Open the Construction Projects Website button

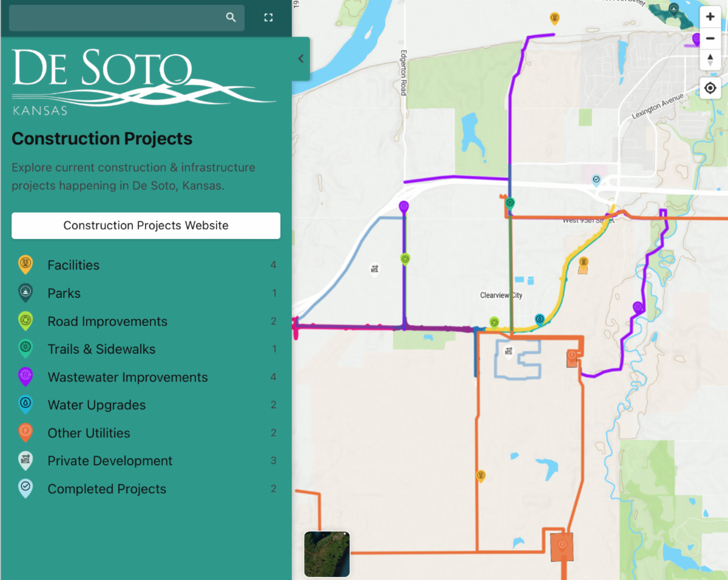click(x=146, y=226)
